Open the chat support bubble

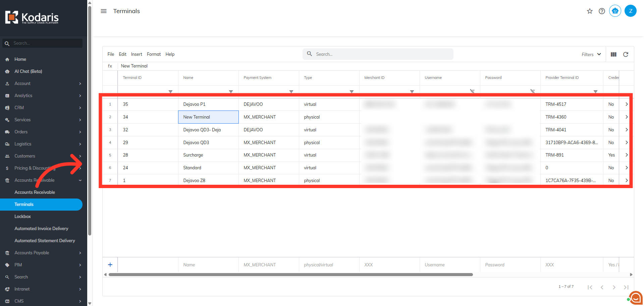635,298
